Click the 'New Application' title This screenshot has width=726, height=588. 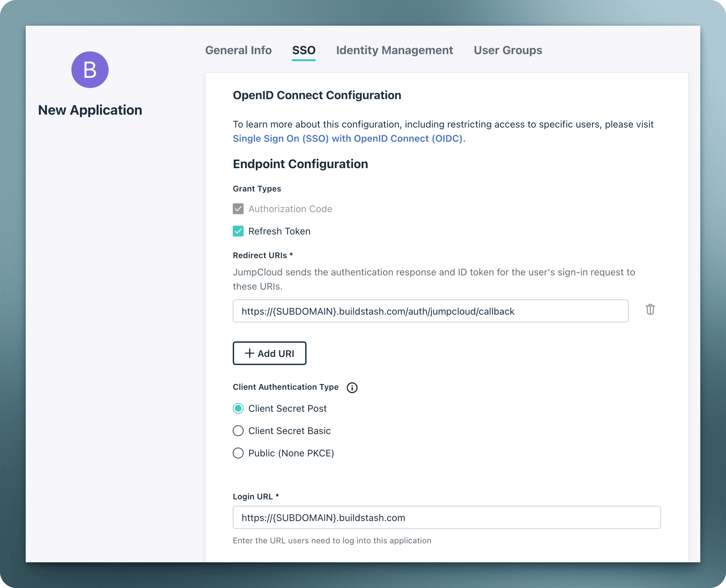(x=90, y=110)
